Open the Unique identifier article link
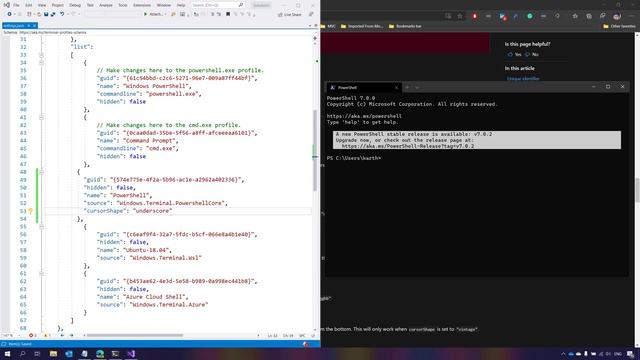Screen dimensions: 640x360 523,78
